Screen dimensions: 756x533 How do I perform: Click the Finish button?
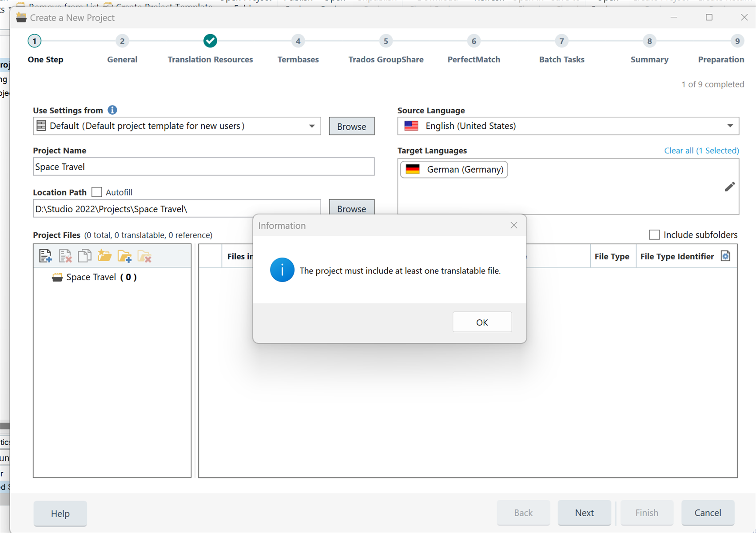[647, 513]
